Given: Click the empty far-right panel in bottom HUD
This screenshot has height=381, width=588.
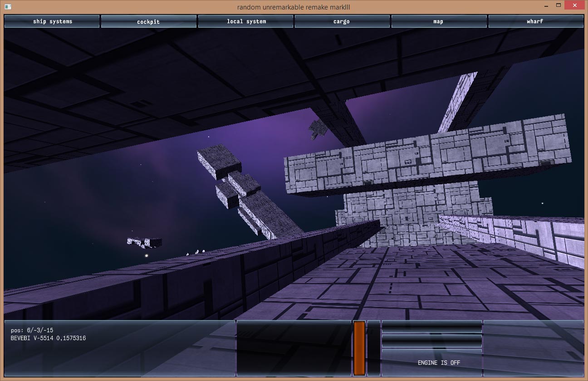Looking at the screenshot, I should click(x=533, y=348).
